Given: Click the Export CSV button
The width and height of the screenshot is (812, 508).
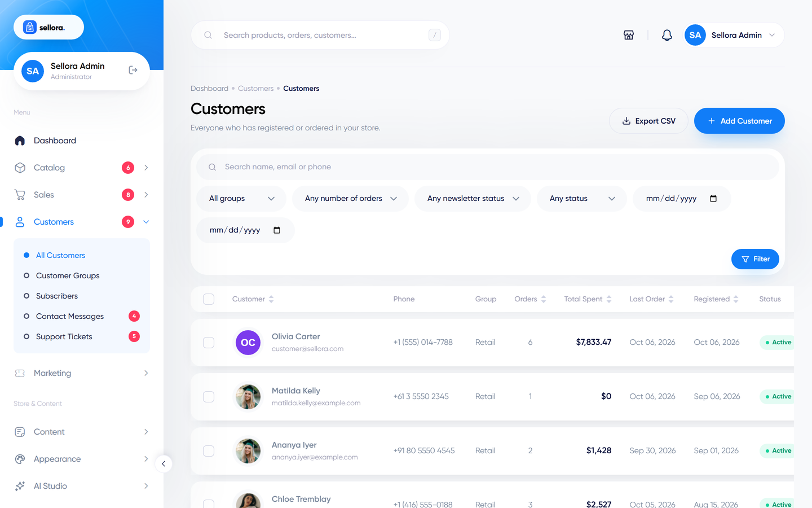Looking at the screenshot, I should point(648,121).
